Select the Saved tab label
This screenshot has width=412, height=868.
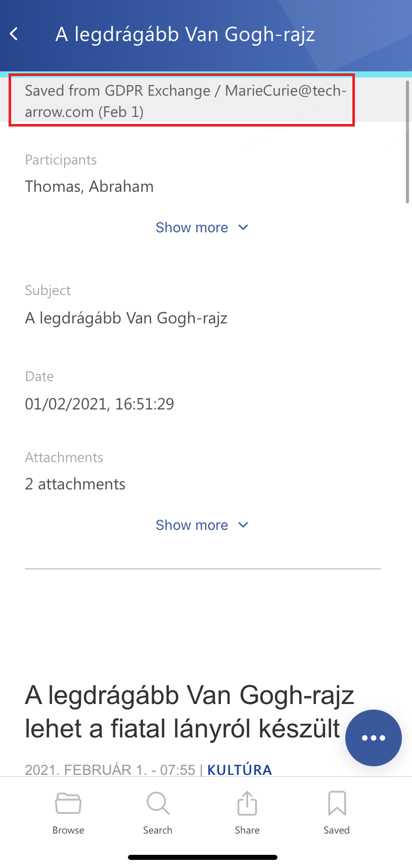click(337, 830)
